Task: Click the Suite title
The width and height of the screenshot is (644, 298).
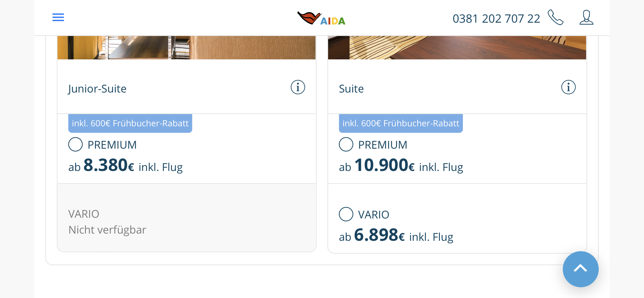Action: click(351, 89)
